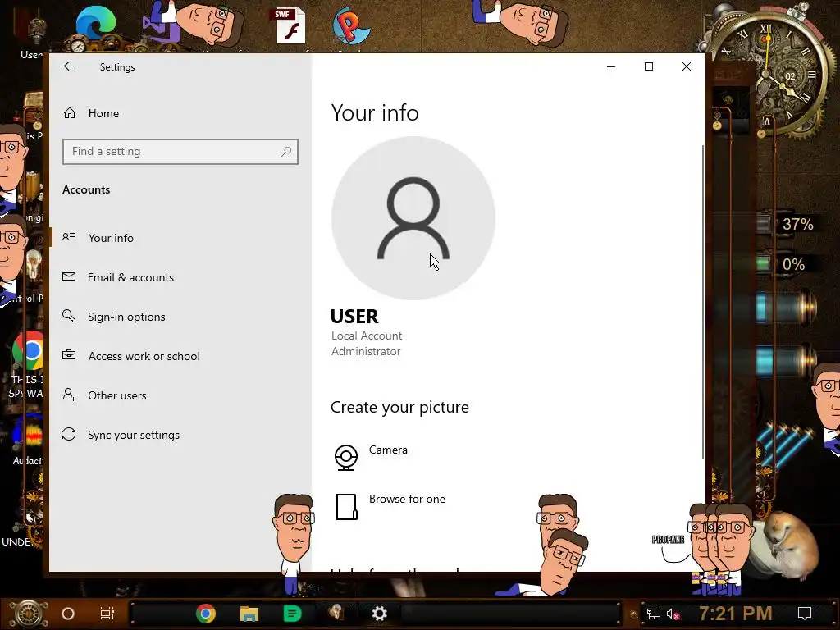Open Chrome desktop shortcut
This screenshot has height=630, width=840.
(28, 351)
